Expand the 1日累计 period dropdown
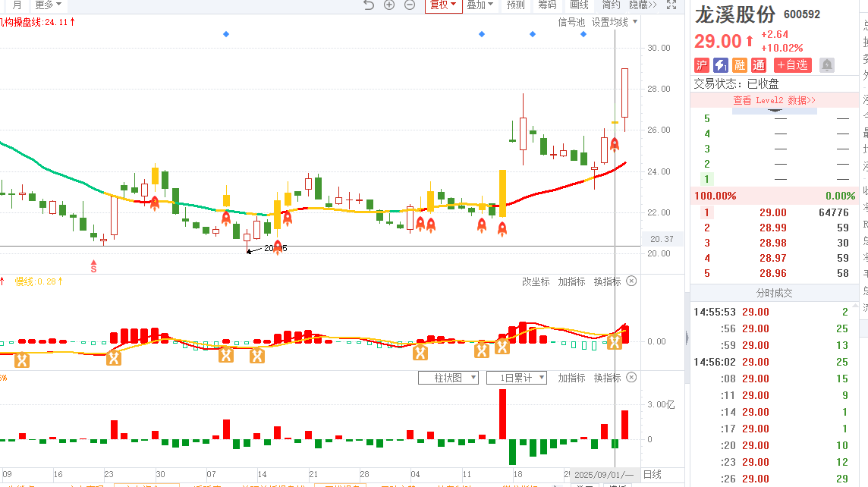 [x=516, y=378]
